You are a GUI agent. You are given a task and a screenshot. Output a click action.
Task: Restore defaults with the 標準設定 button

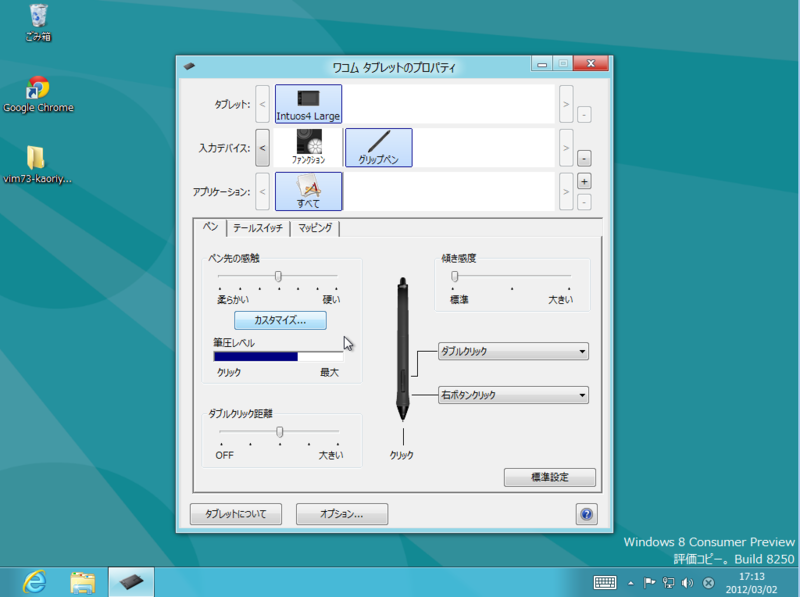tap(548, 477)
